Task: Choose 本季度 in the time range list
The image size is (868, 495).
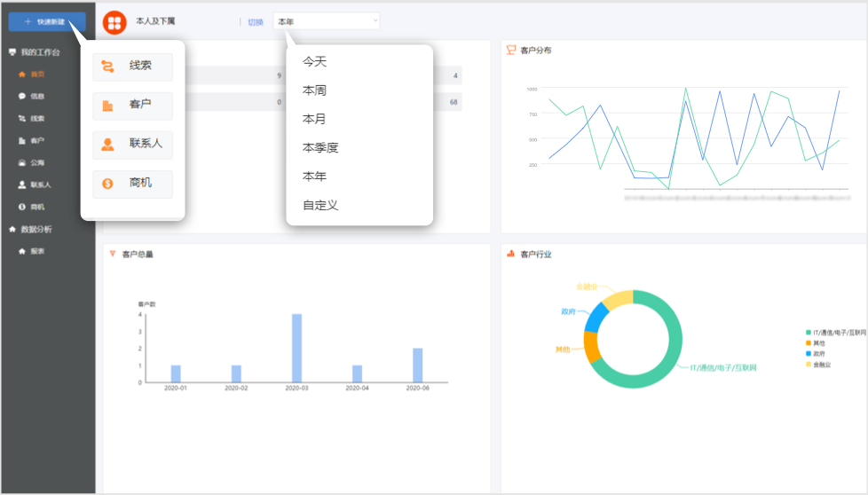Action: click(320, 148)
